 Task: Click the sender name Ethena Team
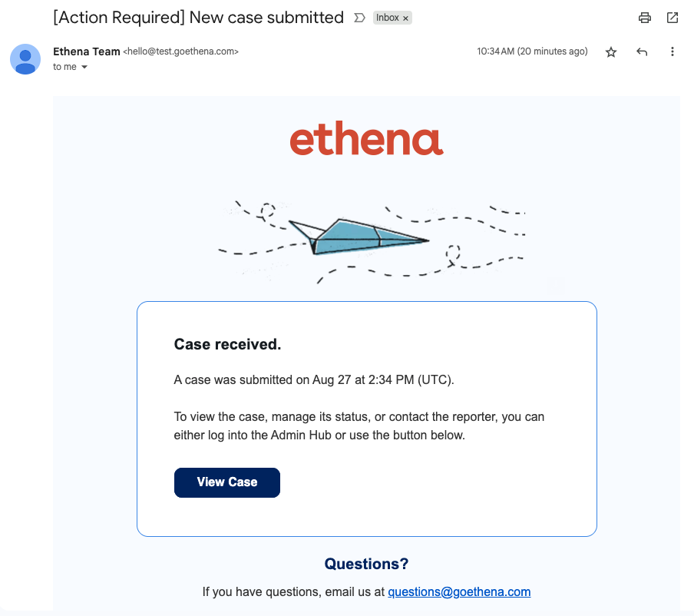coord(86,51)
